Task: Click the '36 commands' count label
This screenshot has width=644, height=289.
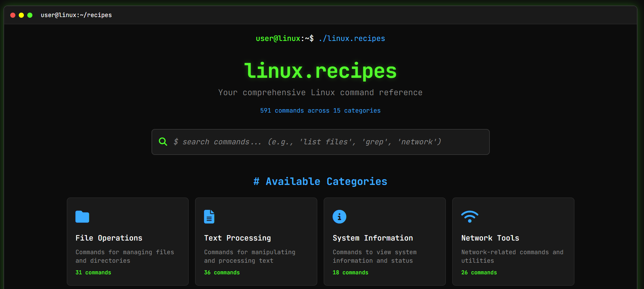Action: coord(222,272)
